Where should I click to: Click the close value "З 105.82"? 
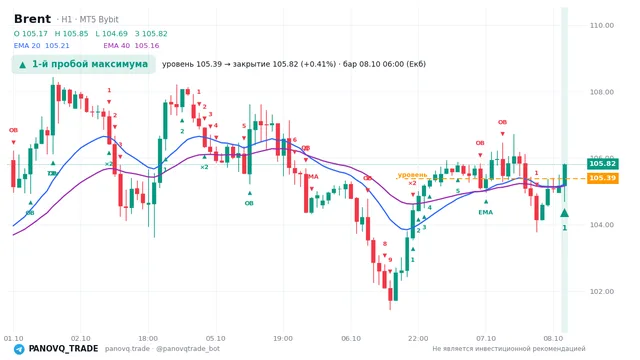tap(151, 34)
